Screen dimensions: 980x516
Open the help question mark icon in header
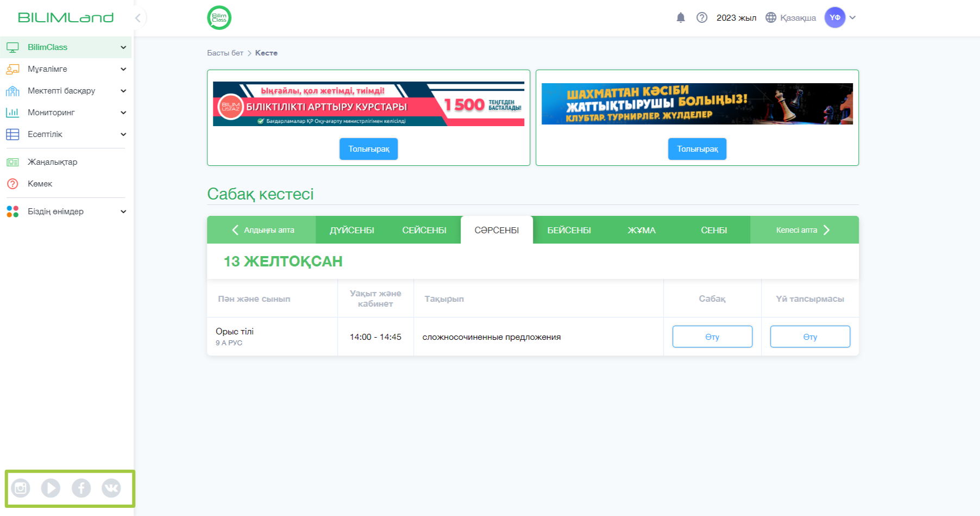click(x=702, y=17)
